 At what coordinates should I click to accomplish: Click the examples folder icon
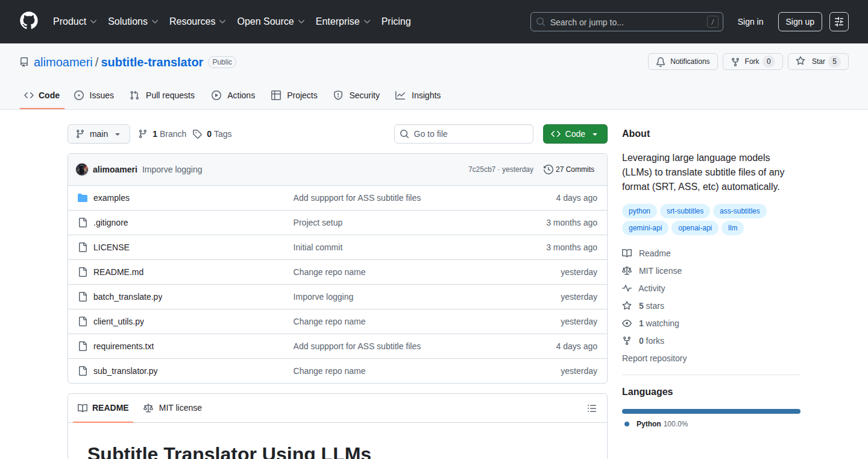click(83, 198)
